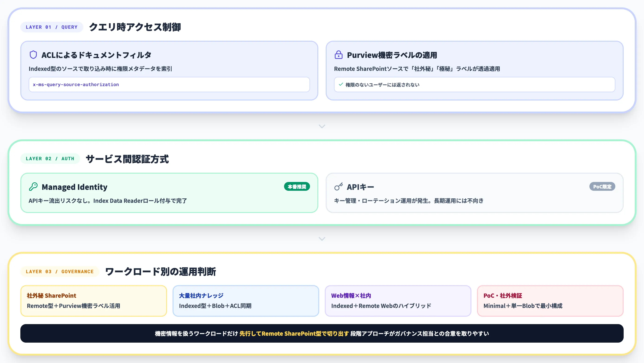Toggle the PoC限定 badge on APIキー card
The width and height of the screenshot is (644, 363).
click(602, 186)
